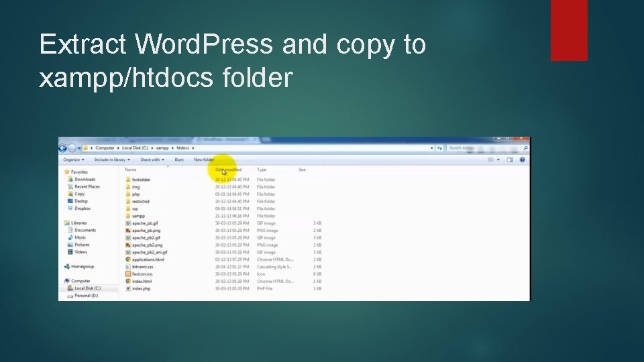644x362 pixels.
Task: Click the Back navigation arrow in Explorer
Action: click(x=63, y=148)
